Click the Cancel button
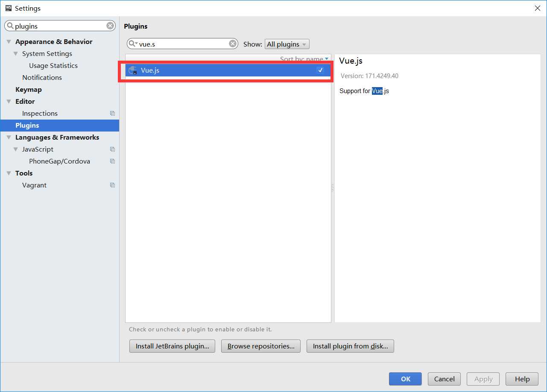The width and height of the screenshot is (547, 392). pos(445,379)
